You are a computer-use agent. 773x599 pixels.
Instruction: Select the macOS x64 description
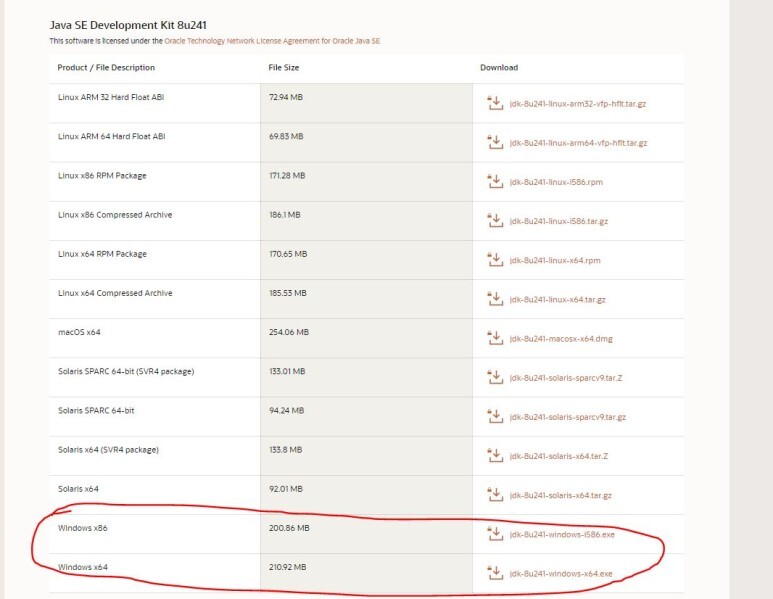[79, 332]
